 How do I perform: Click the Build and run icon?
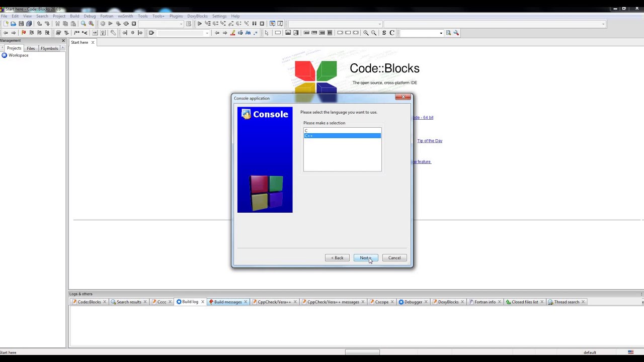(x=118, y=24)
